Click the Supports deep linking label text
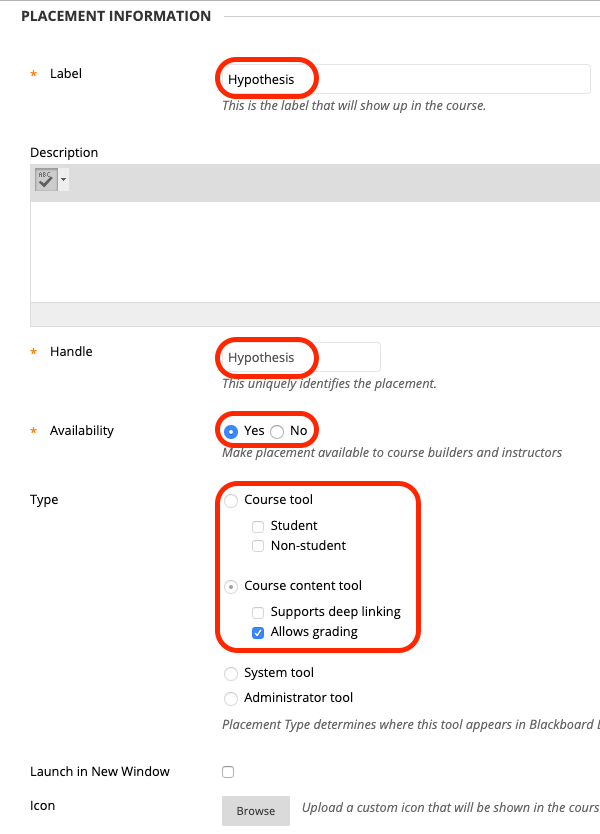Screen dimensions: 600x834 tap(336, 612)
